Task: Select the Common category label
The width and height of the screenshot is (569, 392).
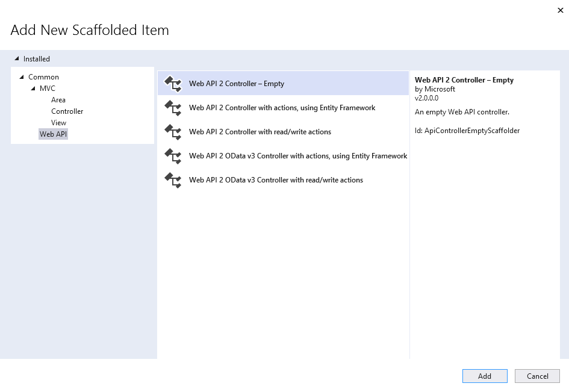Action: pyautogui.click(x=43, y=77)
